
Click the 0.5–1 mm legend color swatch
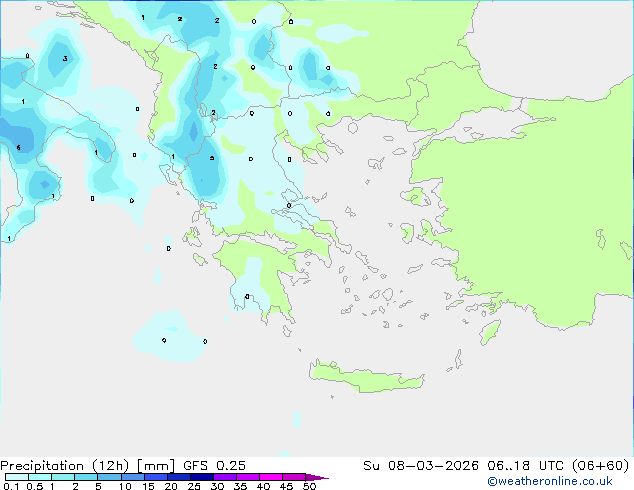tap(40, 477)
